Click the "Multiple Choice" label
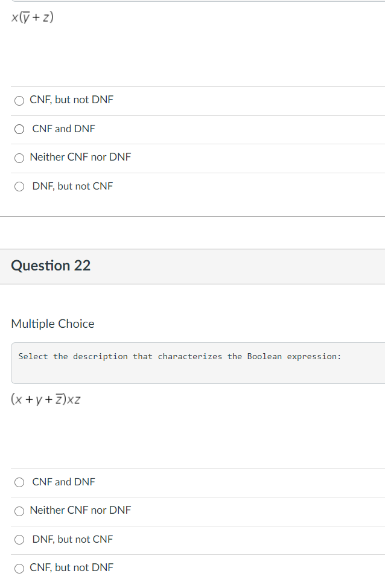 [x=52, y=324]
